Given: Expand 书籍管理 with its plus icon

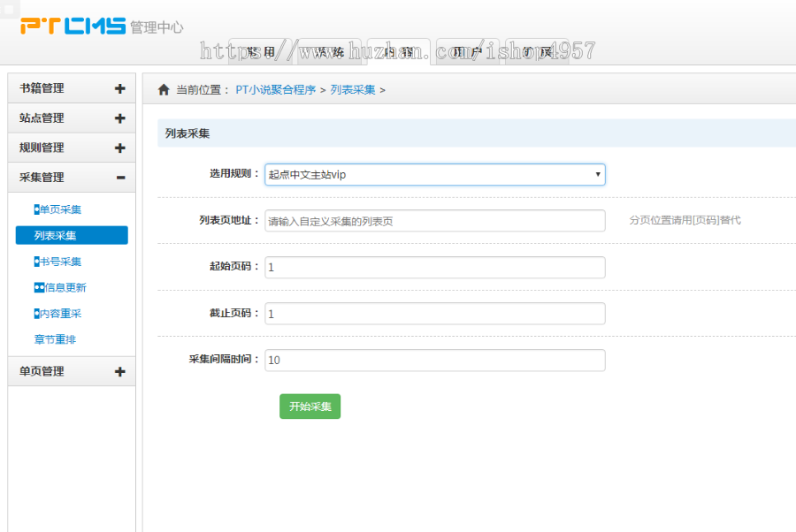Looking at the screenshot, I should [x=119, y=88].
